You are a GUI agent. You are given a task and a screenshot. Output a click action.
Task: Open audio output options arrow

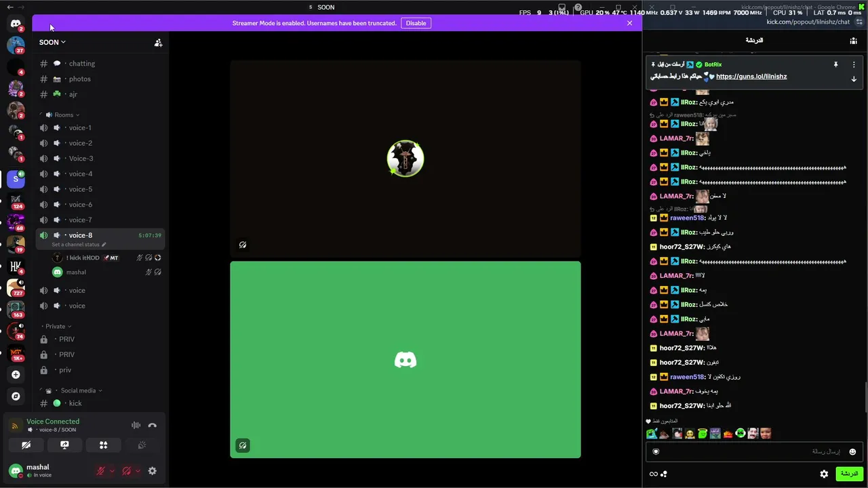pyautogui.click(x=138, y=471)
